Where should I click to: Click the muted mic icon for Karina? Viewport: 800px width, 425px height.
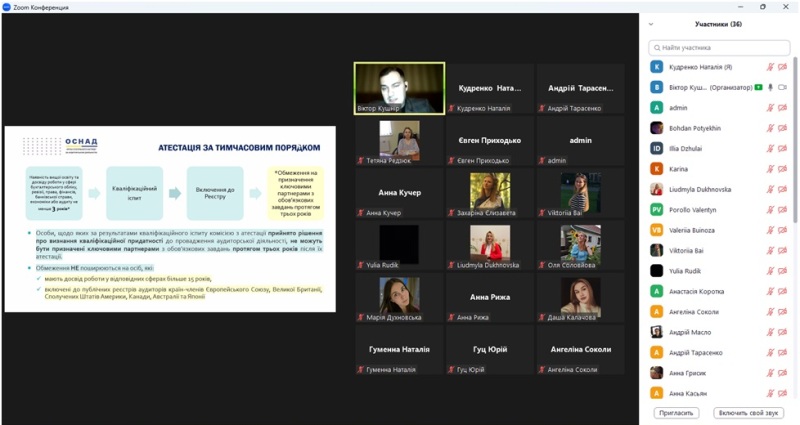770,169
